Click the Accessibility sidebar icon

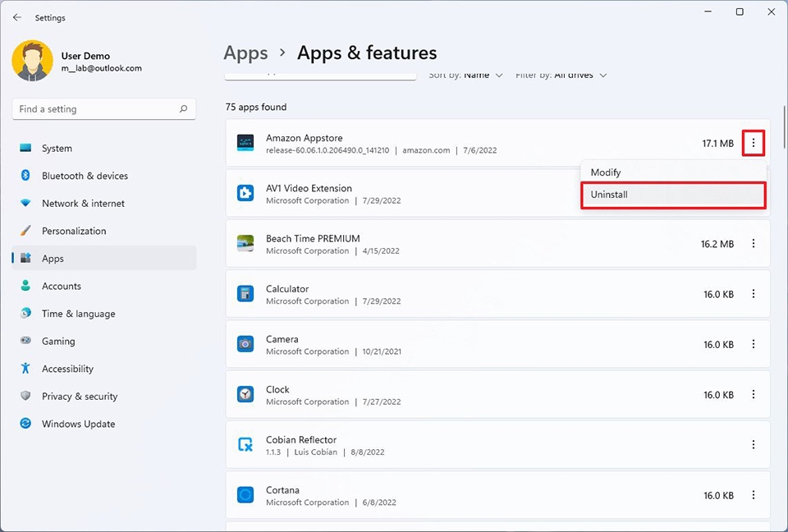pos(25,369)
